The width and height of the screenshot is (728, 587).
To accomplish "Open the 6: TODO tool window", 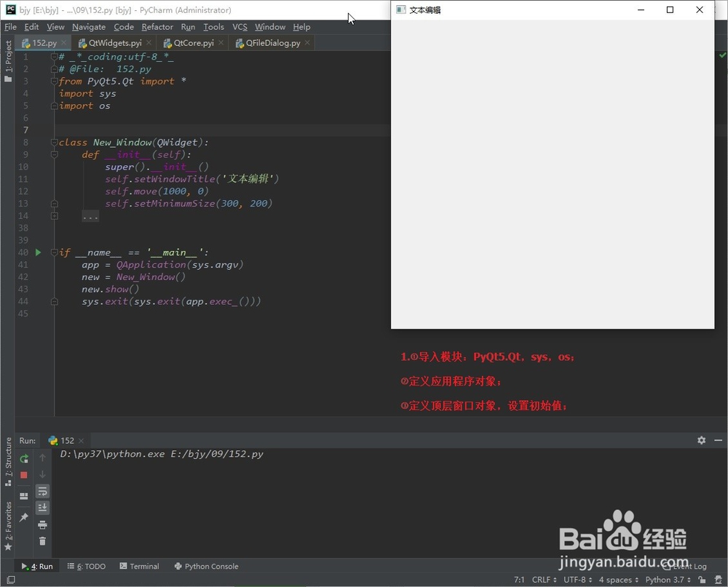I will [x=87, y=566].
